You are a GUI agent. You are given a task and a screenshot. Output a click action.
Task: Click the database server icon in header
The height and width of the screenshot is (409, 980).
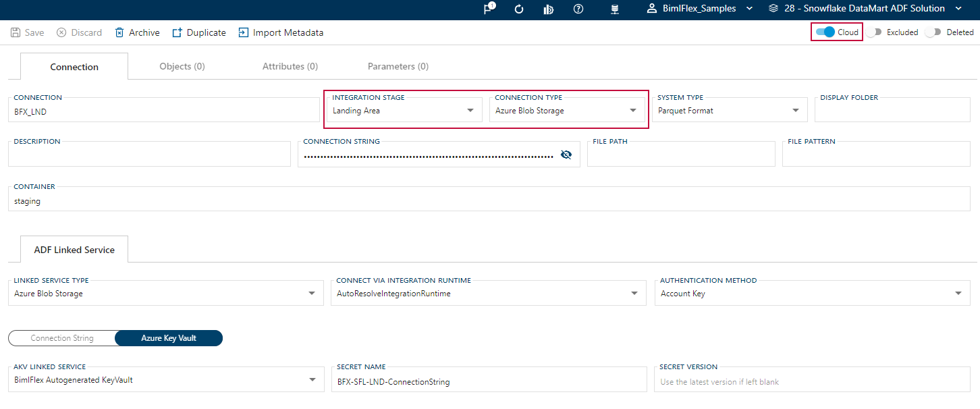pos(615,9)
